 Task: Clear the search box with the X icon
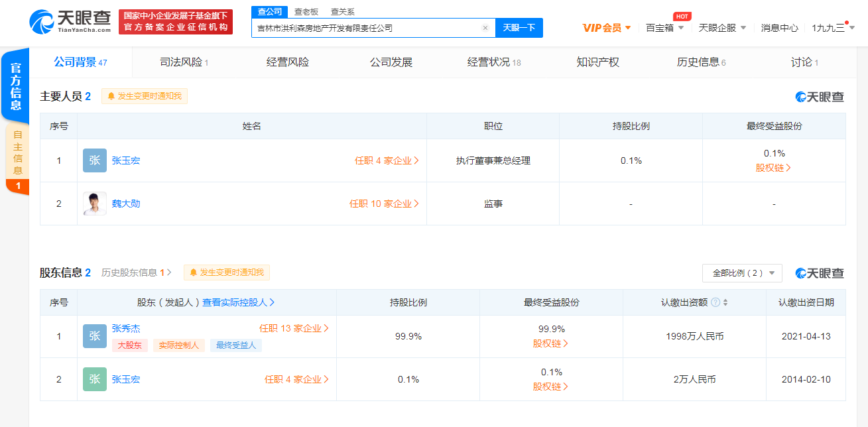coord(485,28)
